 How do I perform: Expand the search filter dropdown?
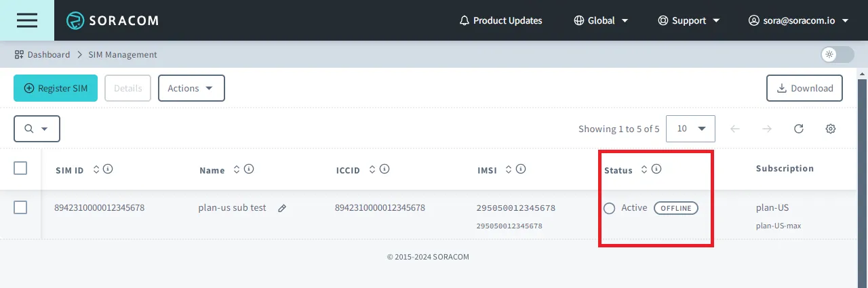(x=37, y=129)
